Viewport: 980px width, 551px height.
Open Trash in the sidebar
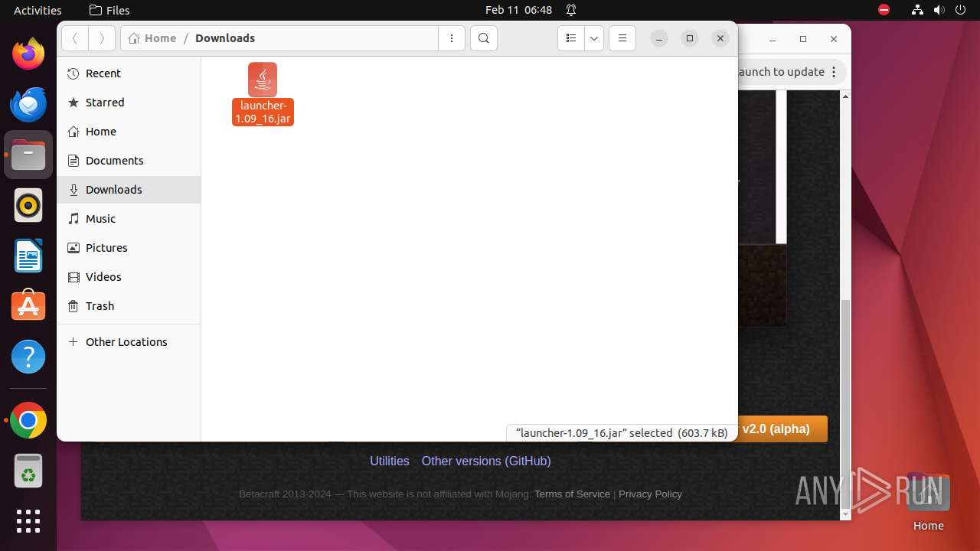pyautogui.click(x=129, y=306)
